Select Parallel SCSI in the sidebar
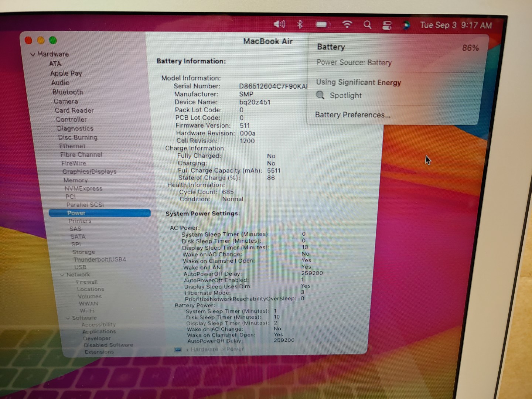532x399 pixels. tap(85, 205)
